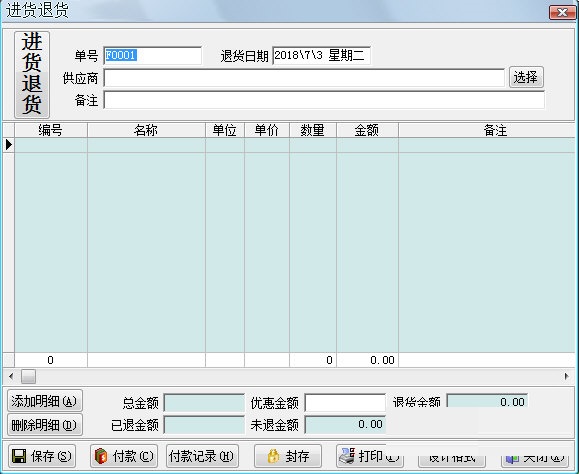Click the 封存 padlock icon
This screenshot has width=579, height=474.
pos(273,457)
